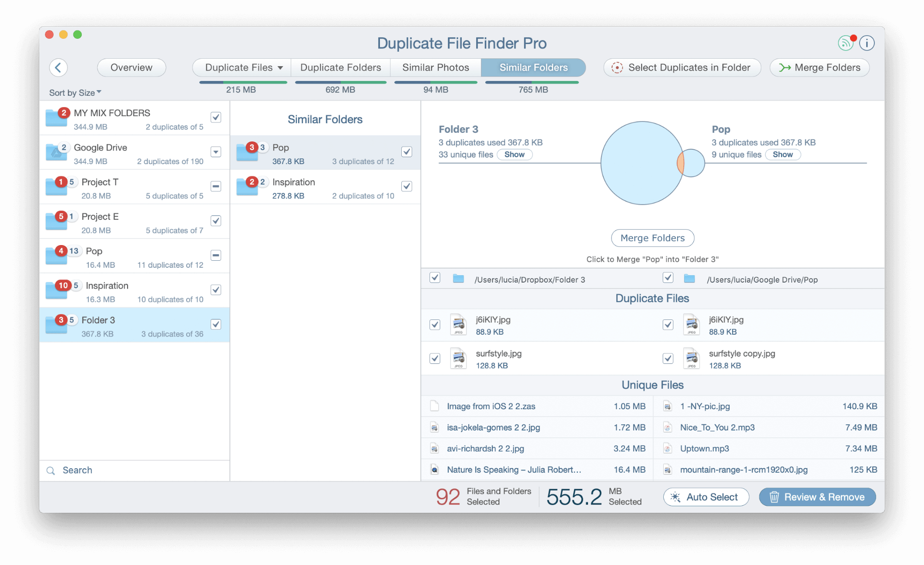Click the surfstyle copy.jpg file icon
Image resolution: width=924 pixels, height=565 pixels.
(x=691, y=359)
